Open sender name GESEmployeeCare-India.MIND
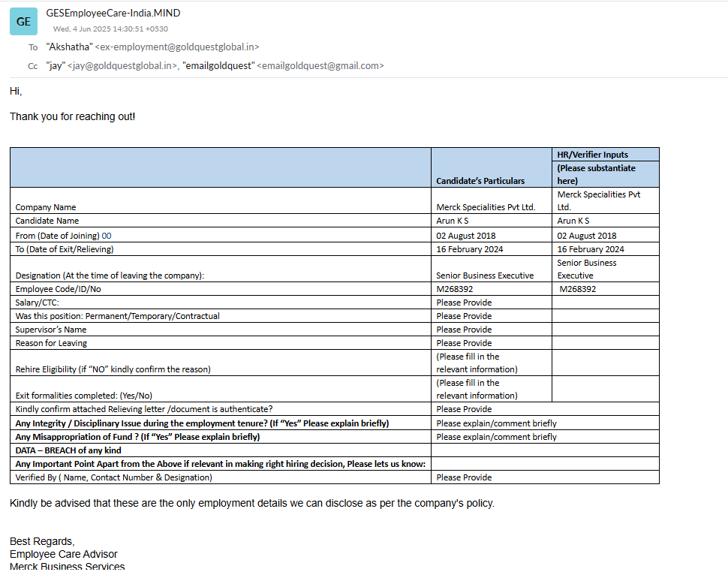Viewport: 728px width, 572px height. pos(113,13)
